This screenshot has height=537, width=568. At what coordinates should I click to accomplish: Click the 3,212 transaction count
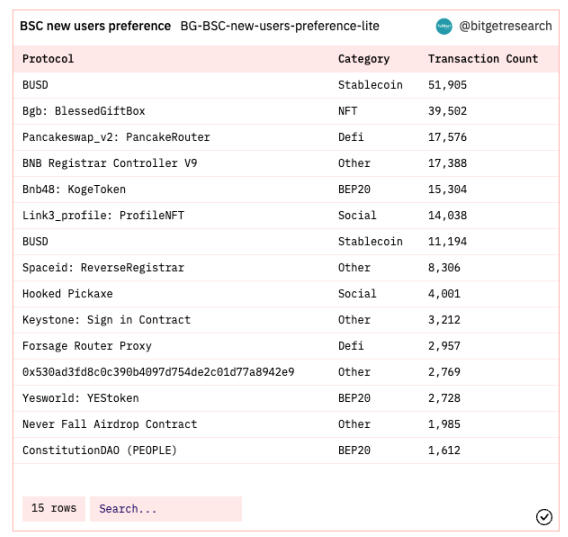point(444,320)
